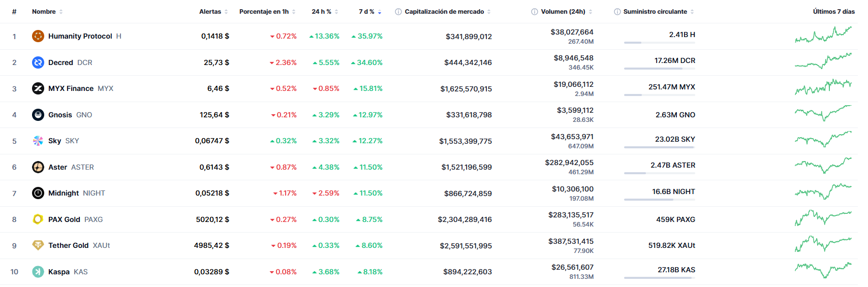The image size is (868, 287).
Task: Click the Humanity Protocol coin logo
Action: point(38,36)
